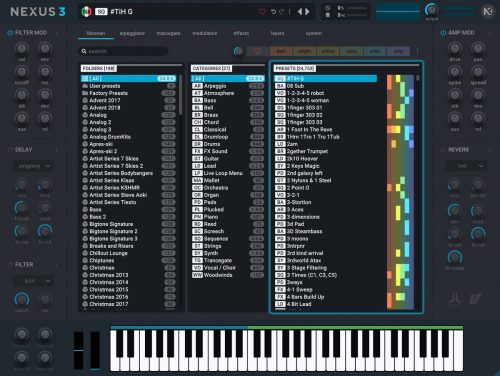Click the VO badge beside Vocal / Choir
The height and width of the screenshot is (376, 500).
[197, 268]
